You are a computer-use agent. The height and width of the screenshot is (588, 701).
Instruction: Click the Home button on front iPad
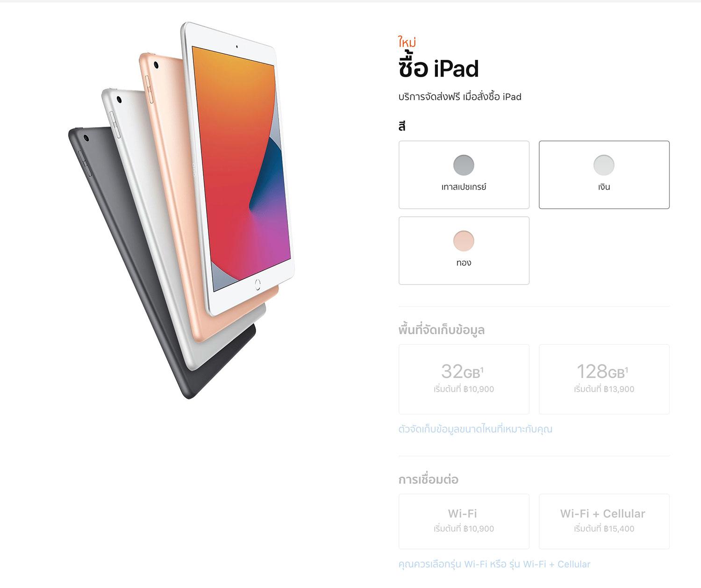coord(258,284)
